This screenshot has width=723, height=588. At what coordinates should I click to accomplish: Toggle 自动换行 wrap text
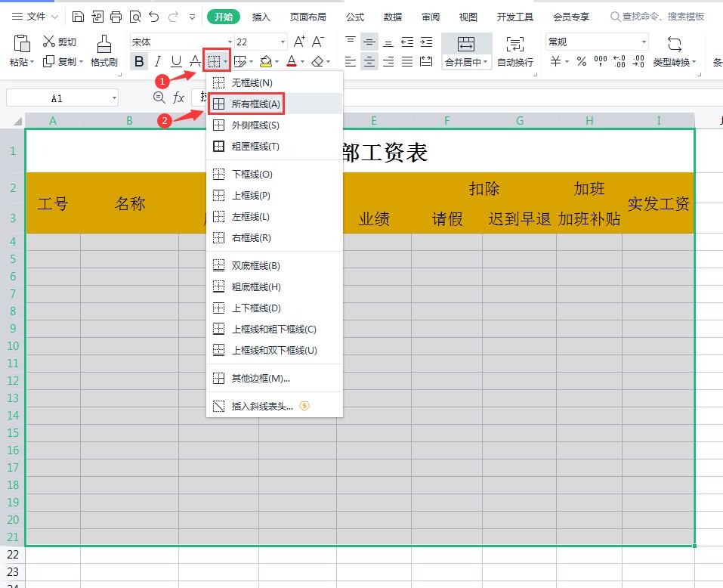[x=515, y=62]
